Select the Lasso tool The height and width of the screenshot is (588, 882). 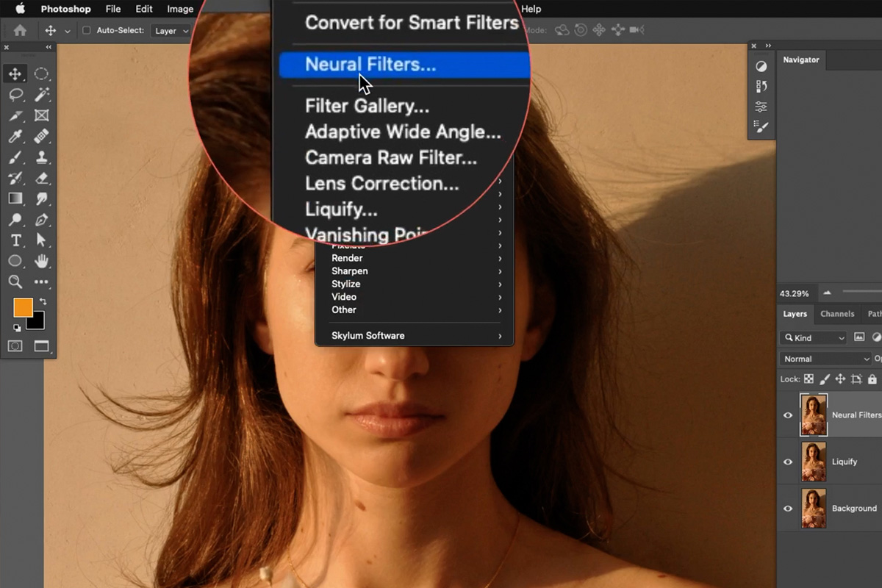pyautogui.click(x=15, y=95)
